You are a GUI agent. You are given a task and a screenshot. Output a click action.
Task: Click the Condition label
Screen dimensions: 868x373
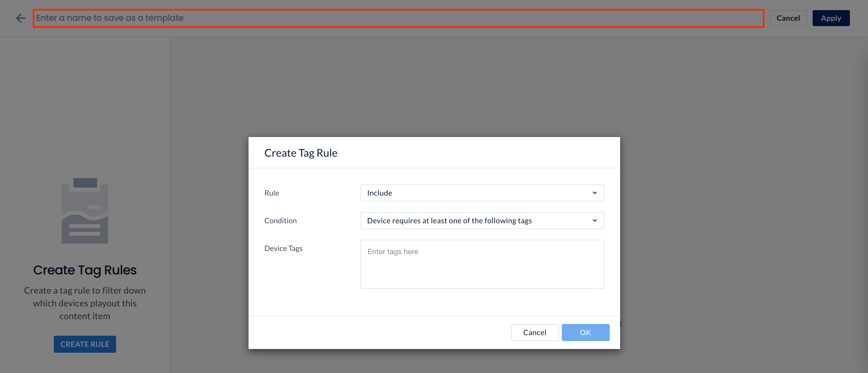click(x=280, y=221)
